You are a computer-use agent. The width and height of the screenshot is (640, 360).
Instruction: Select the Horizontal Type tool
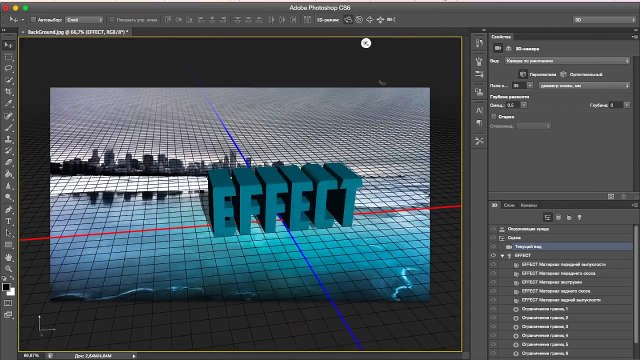click(8, 221)
